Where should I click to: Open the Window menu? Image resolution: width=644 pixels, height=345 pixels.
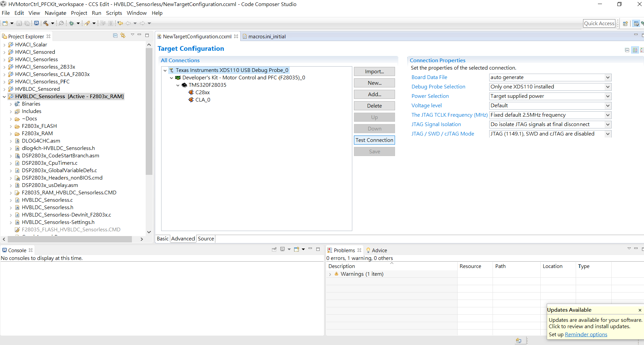tap(137, 13)
